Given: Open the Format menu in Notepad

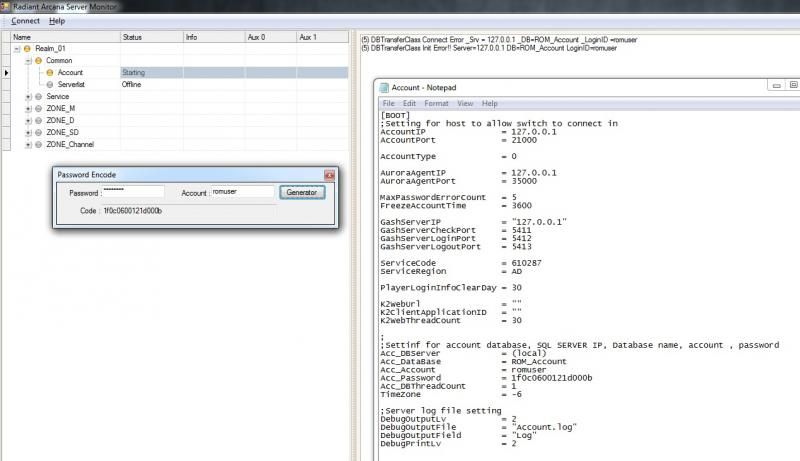Looking at the screenshot, I should tap(436, 103).
